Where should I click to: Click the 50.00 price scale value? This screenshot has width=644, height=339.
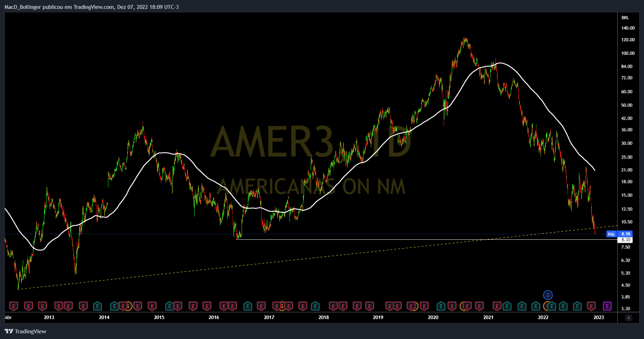(x=627, y=105)
